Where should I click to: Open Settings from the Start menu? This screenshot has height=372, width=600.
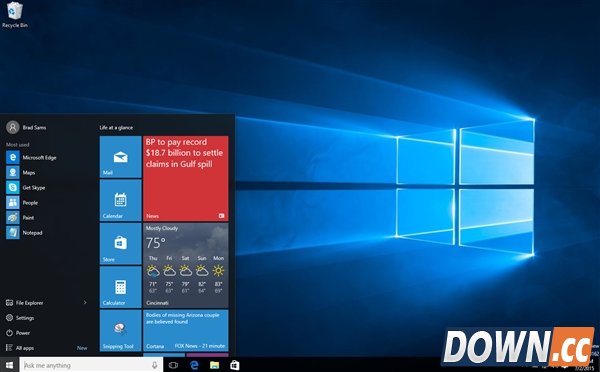[20, 318]
